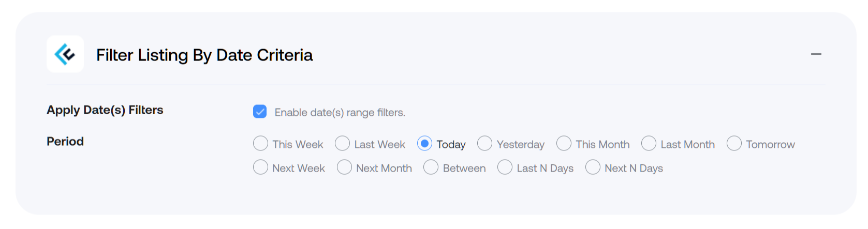
Task: Select Last N Days radio button
Action: point(505,167)
